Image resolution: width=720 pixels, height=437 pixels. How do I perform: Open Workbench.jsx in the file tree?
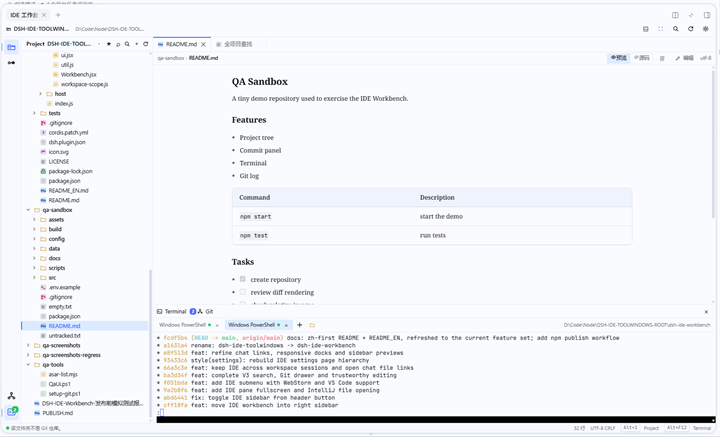tap(78, 74)
